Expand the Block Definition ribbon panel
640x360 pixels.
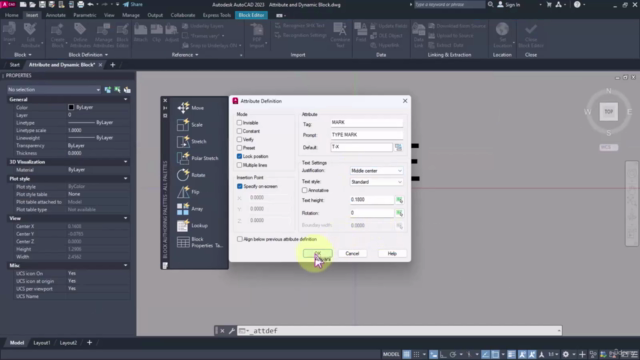[88, 55]
